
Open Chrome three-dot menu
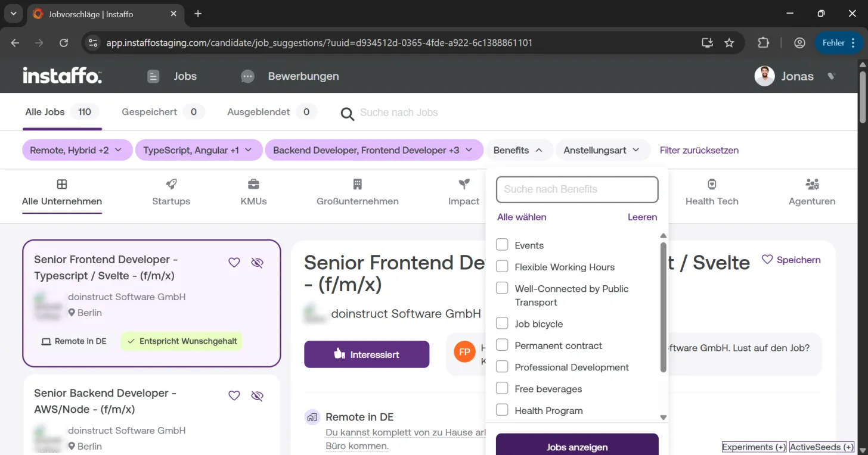coord(854,43)
